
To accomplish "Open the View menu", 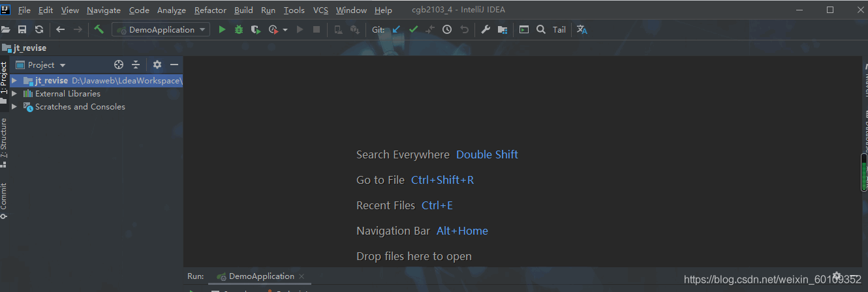I will point(70,10).
